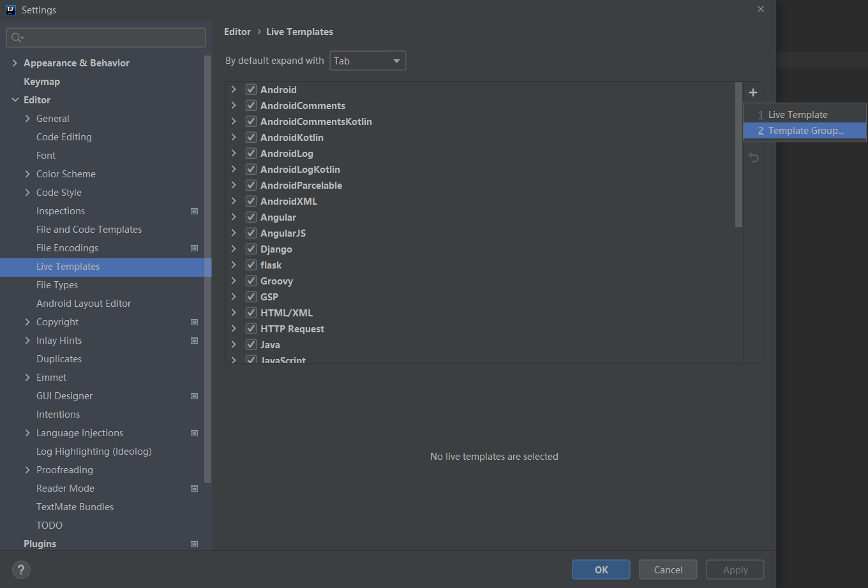Screen dimensions: 868x588
Task: Toggle the AndroidKotlin group checkbox
Action: tap(251, 138)
